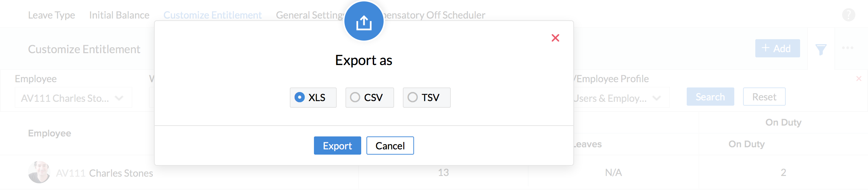Click the help question mark icon
The height and width of the screenshot is (191, 868).
[x=848, y=15]
